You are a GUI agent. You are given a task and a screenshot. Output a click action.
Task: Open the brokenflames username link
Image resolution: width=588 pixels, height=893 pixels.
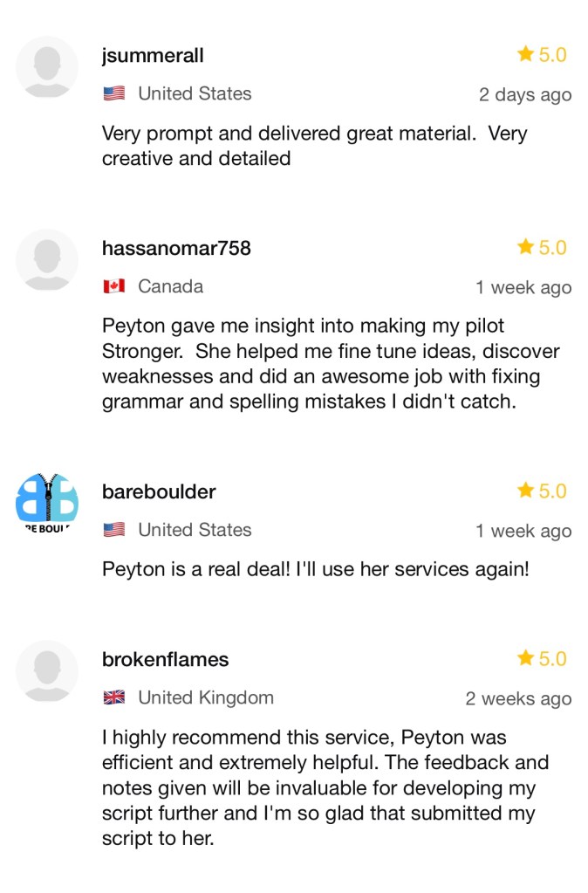click(x=165, y=660)
